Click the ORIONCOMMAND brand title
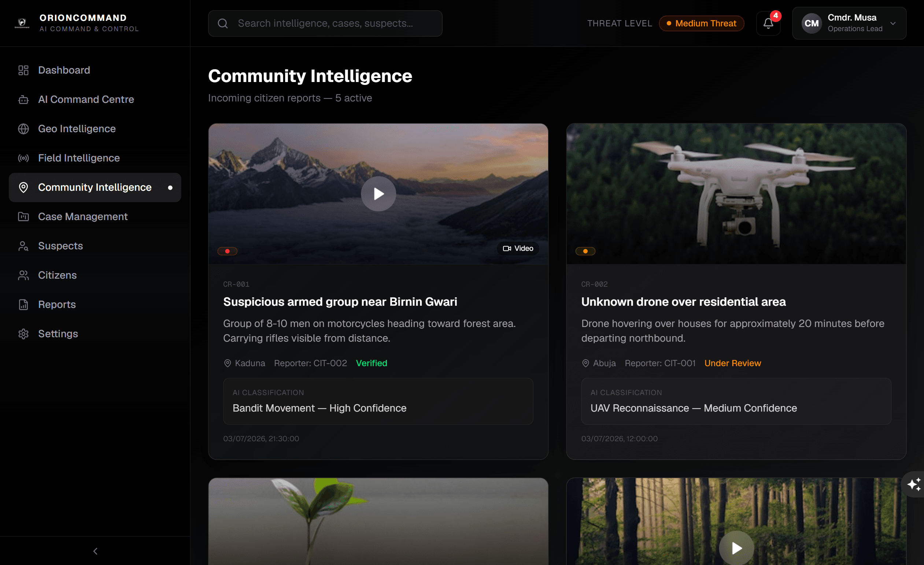 83,18
